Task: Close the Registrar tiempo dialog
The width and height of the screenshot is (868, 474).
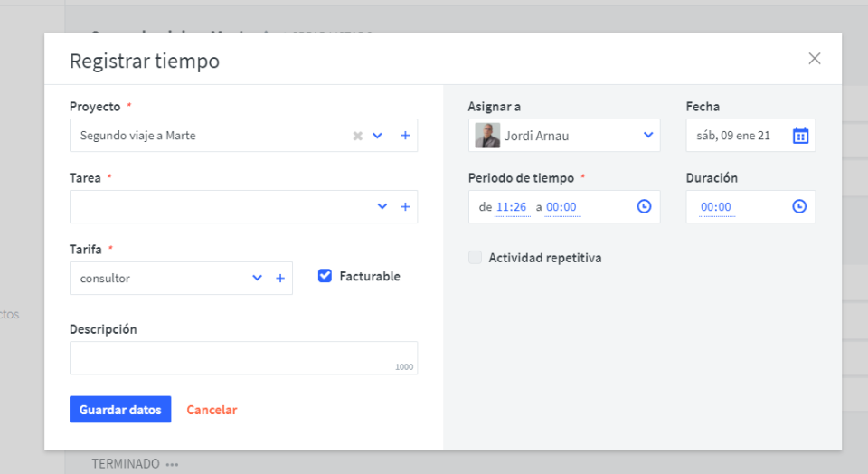Action: [x=815, y=59]
